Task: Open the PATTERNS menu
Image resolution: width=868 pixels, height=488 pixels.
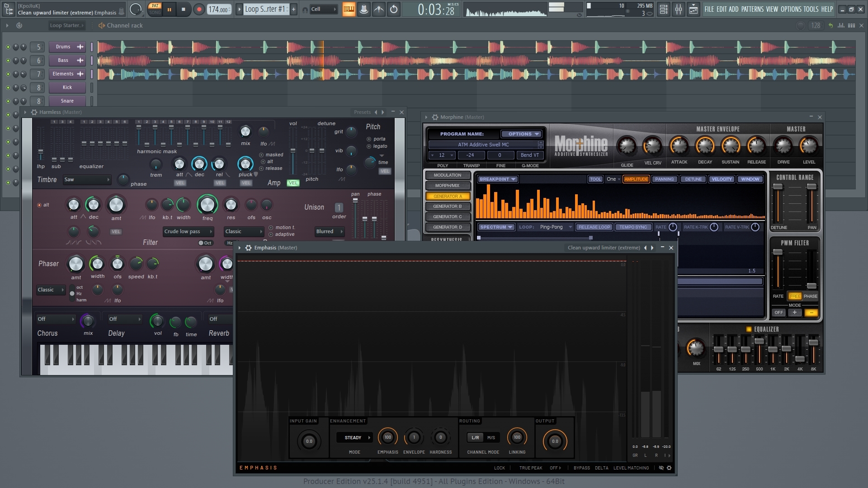Action: point(752,9)
